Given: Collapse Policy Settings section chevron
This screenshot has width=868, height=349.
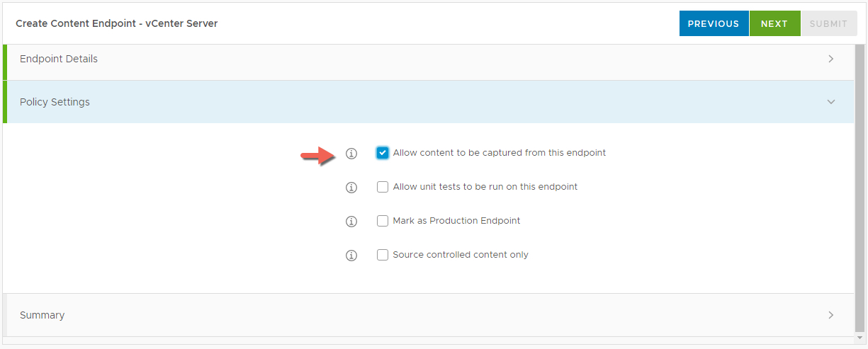Looking at the screenshot, I should 831,102.
